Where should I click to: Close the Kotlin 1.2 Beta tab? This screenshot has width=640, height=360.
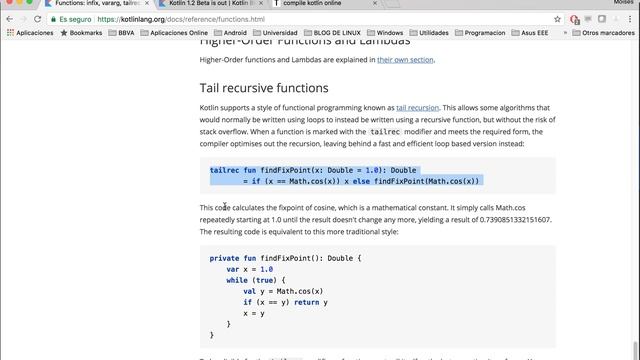point(261,3)
